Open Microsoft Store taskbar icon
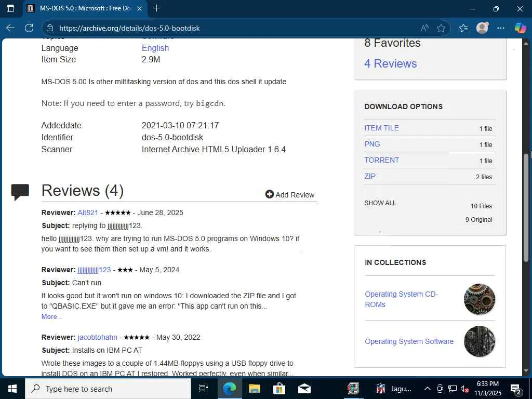 pos(279,389)
